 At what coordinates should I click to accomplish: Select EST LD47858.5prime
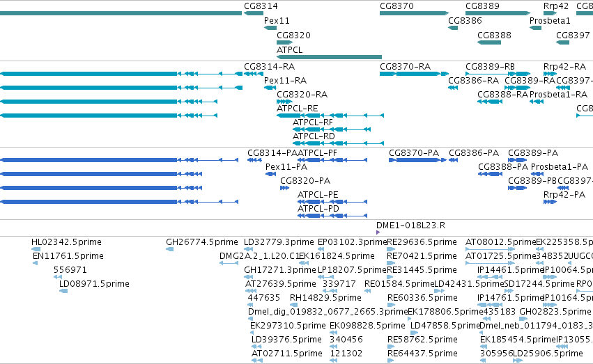445,326
